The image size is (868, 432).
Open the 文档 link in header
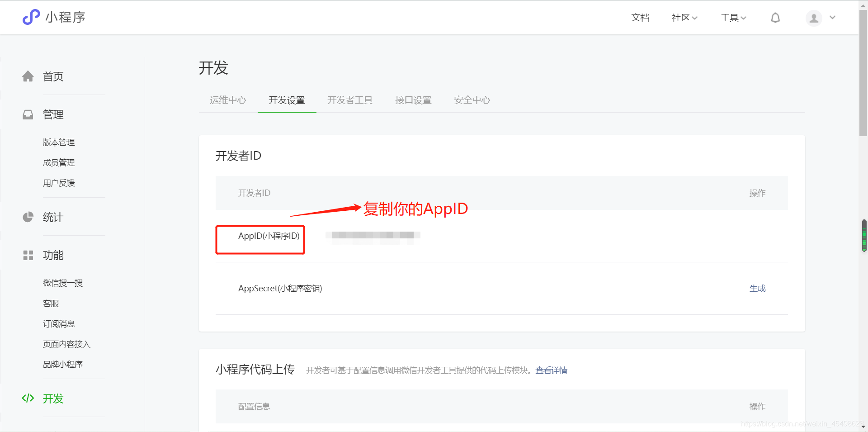pyautogui.click(x=640, y=18)
